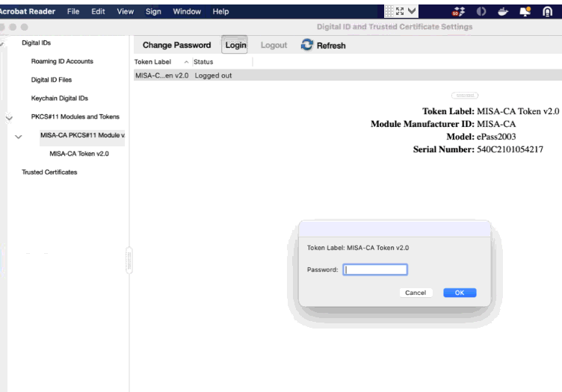Open the Help menu
The height and width of the screenshot is (392, 562).
click(x=220, y=11)
